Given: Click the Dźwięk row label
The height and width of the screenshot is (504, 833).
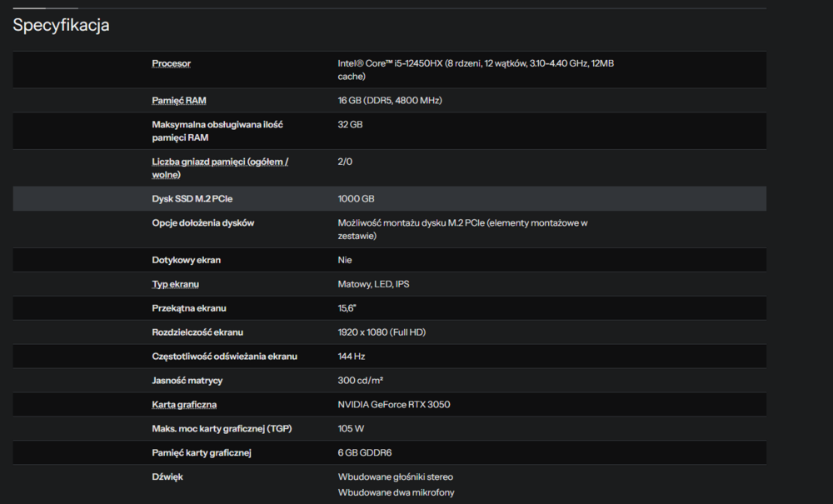Looking at the screenshot, I should click(167, 477).
